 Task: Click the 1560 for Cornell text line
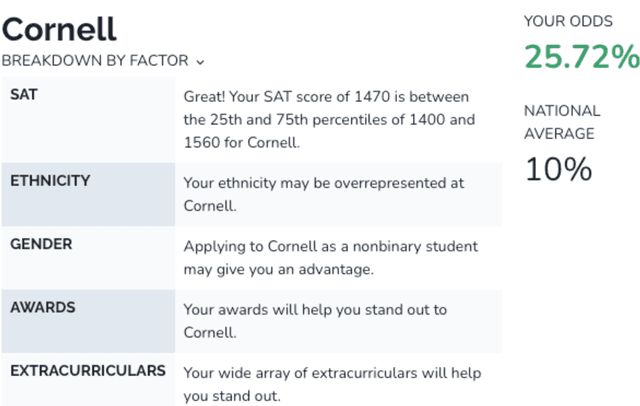pos(242,142)
